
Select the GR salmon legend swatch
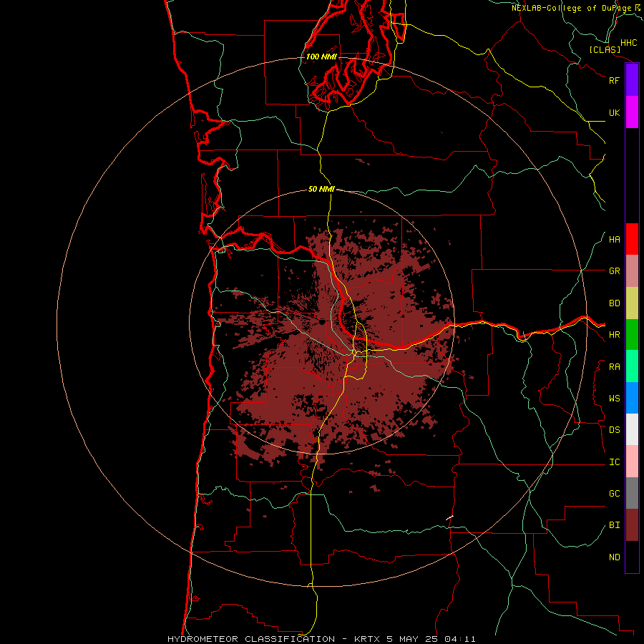click(632, 270)
